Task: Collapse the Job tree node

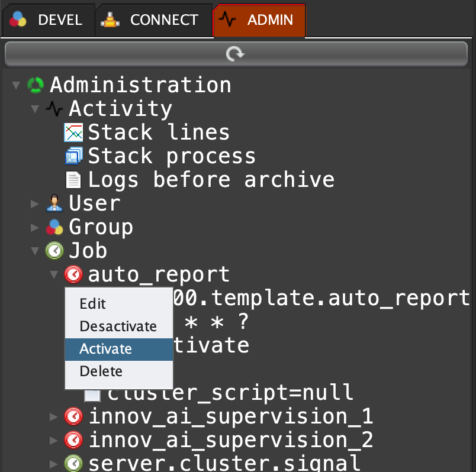Action: point(35,251)
